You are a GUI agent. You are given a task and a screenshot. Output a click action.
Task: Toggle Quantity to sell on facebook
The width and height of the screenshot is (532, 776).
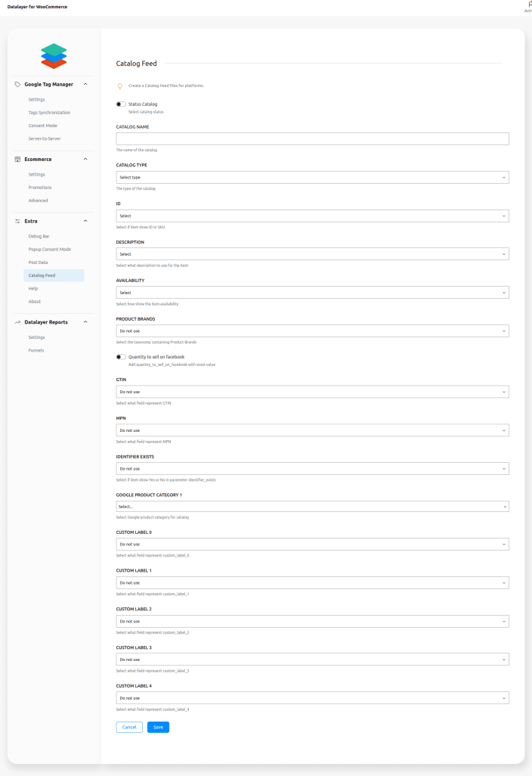121,357
